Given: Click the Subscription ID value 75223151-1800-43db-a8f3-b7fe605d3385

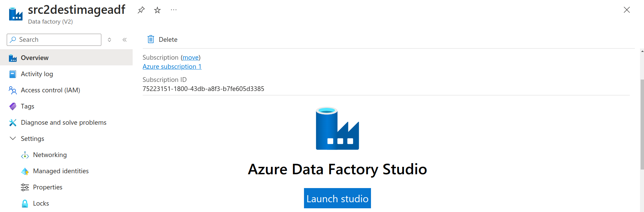Looking at the screenshot, I should click(x=203, y=89).
